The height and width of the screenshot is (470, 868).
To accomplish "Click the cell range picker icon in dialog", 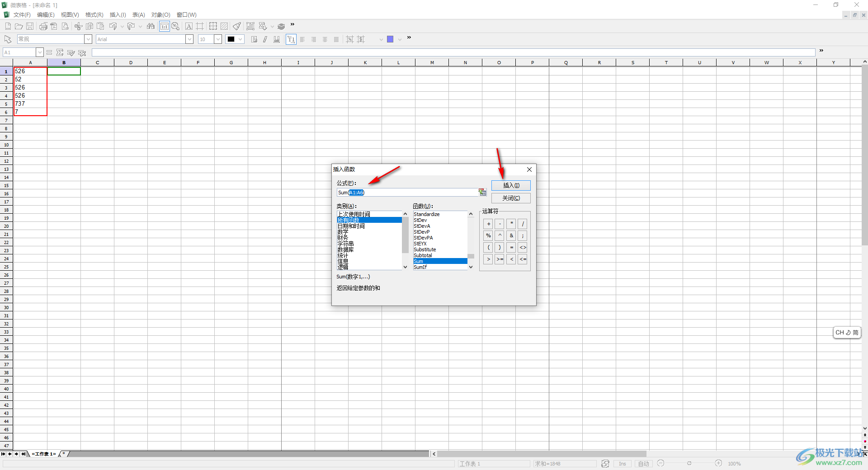I will [482, 193].
